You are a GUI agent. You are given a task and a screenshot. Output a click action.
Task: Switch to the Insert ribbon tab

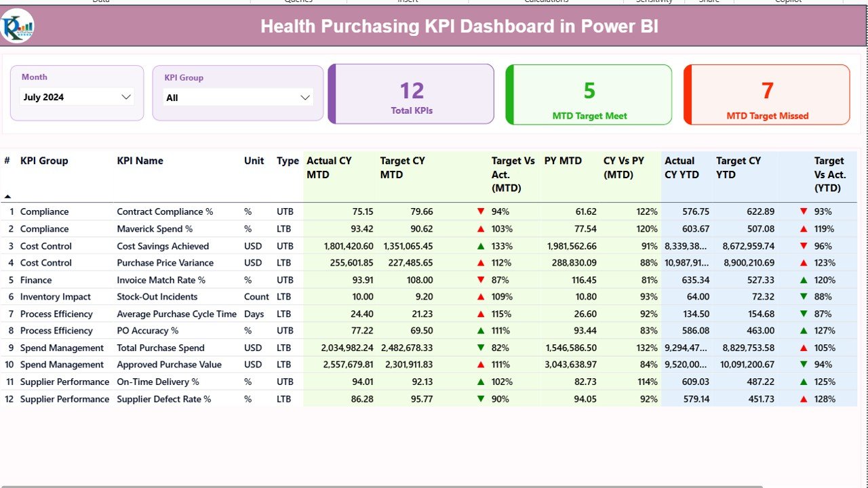407,2
